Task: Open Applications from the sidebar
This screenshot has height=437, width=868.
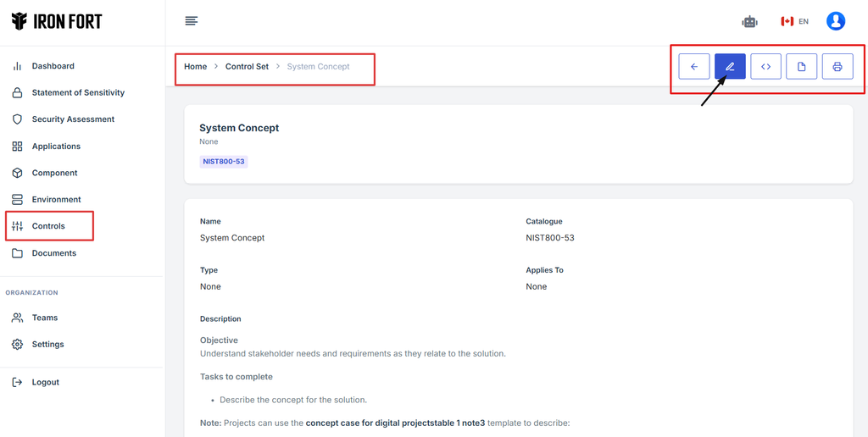Action: pyautogui.click(x=56, y=147)
